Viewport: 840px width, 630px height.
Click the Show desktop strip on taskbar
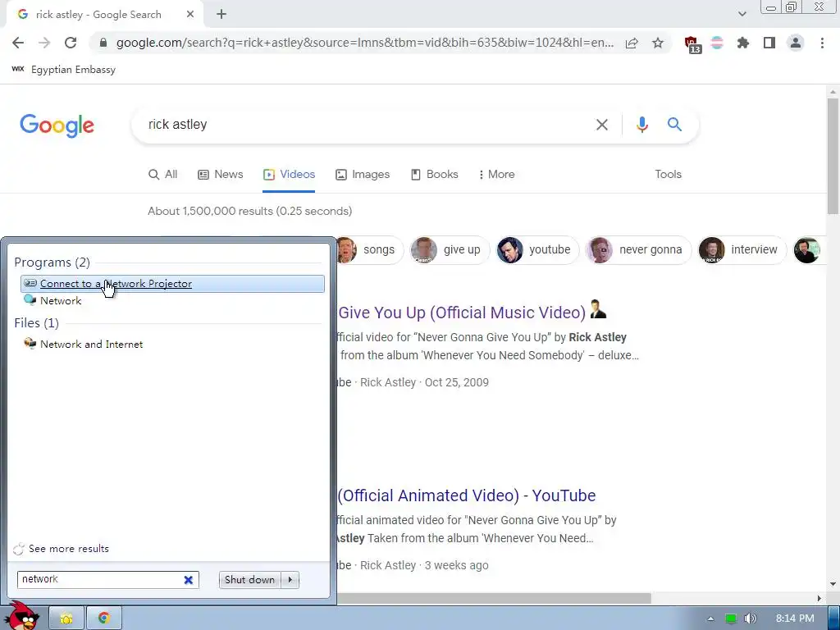point(834,619)
